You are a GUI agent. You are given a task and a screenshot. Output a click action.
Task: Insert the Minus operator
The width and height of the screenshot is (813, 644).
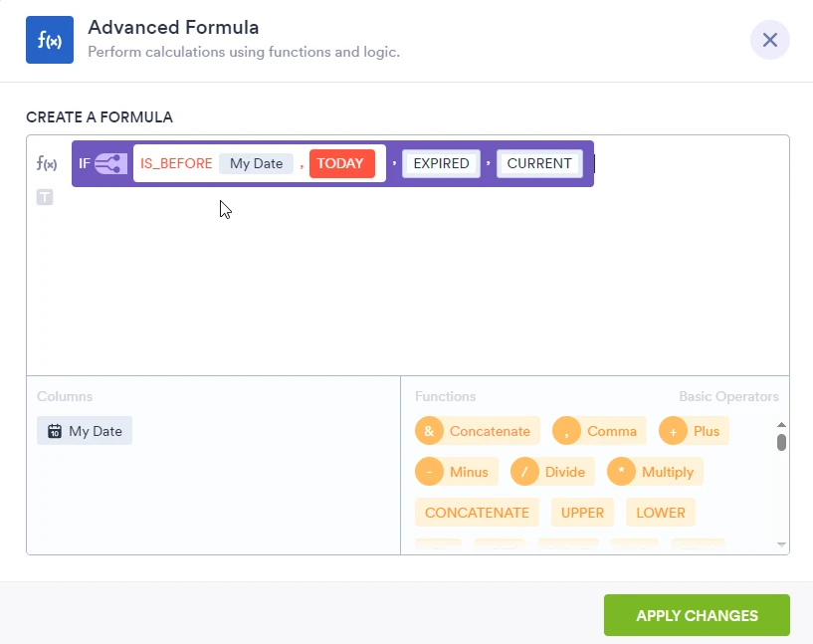pos(456,471)
